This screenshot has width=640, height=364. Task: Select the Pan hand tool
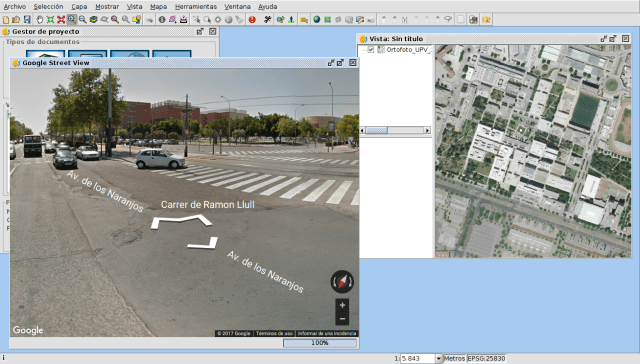coord(40,20)
